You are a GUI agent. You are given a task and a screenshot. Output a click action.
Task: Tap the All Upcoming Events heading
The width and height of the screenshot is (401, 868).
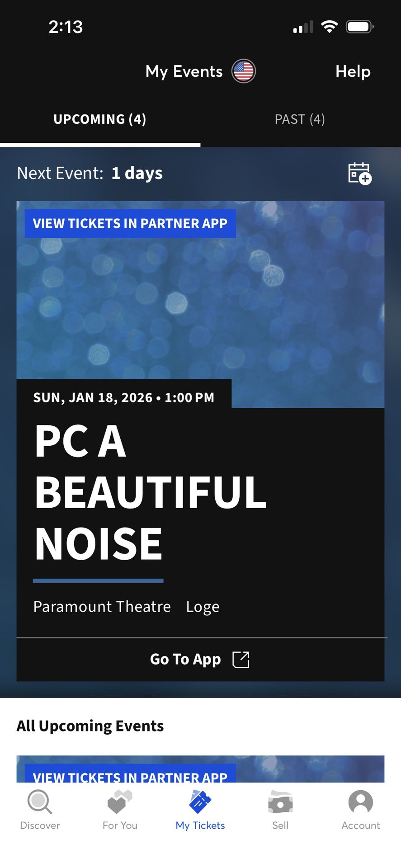click(x=90, y=726)
